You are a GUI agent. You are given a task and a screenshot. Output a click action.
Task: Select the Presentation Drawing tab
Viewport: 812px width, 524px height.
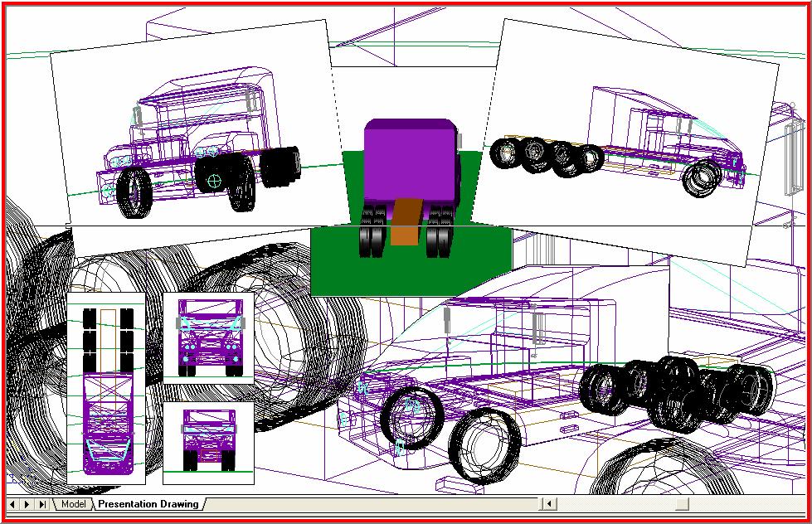[148, 504]
